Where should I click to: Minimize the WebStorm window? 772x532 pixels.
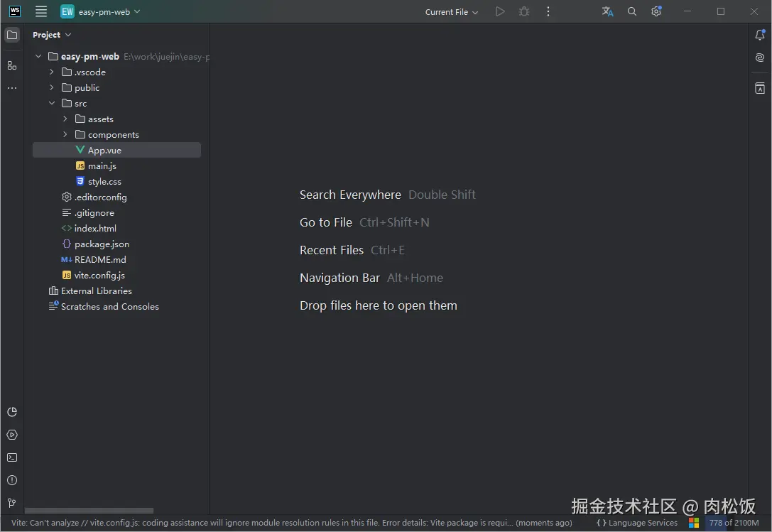[687, 11]
